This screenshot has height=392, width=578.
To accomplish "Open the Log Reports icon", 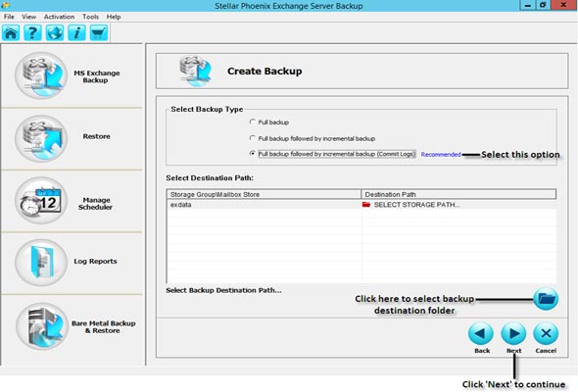I will pos(41,263).
